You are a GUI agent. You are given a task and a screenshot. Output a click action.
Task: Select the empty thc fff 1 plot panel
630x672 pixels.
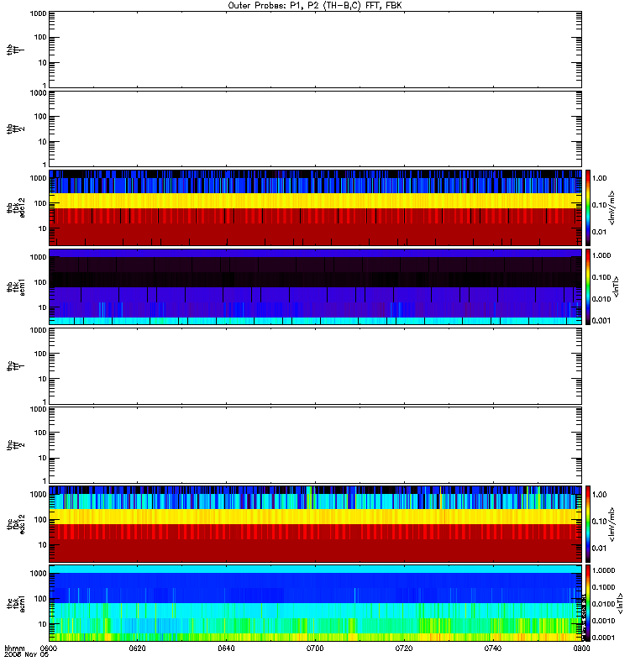point(316,366)
